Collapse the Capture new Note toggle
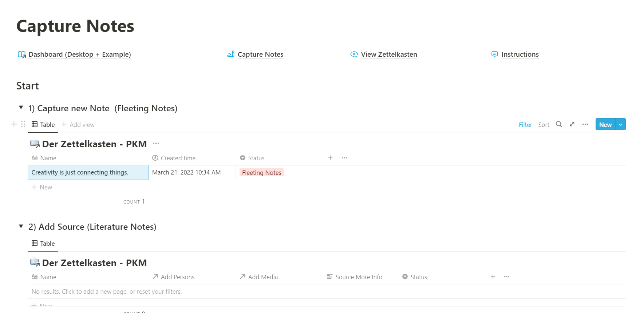The width and height of the screenshot is (644, 313). [x=21, y=108]
